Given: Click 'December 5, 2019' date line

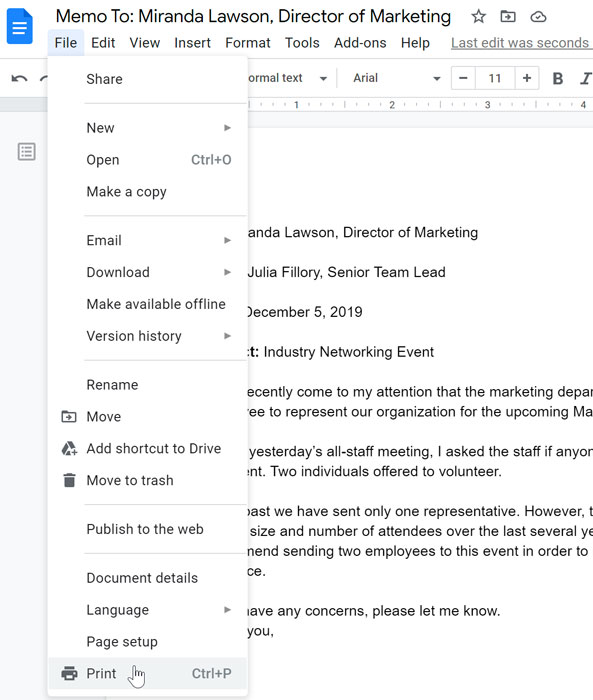Looking at the screenshot, I should pyautogui.click(x=304, y=312).
